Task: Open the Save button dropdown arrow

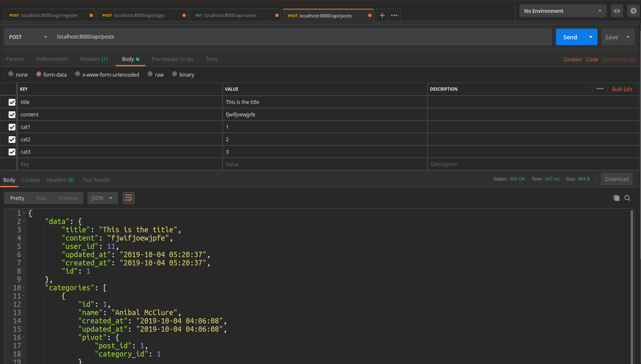Action: 628,37
